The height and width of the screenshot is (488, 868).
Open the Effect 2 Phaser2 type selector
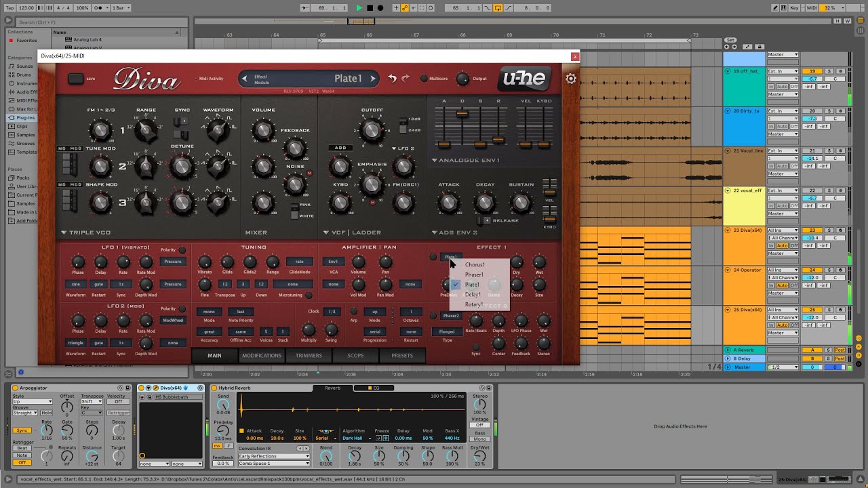[451, 316]
